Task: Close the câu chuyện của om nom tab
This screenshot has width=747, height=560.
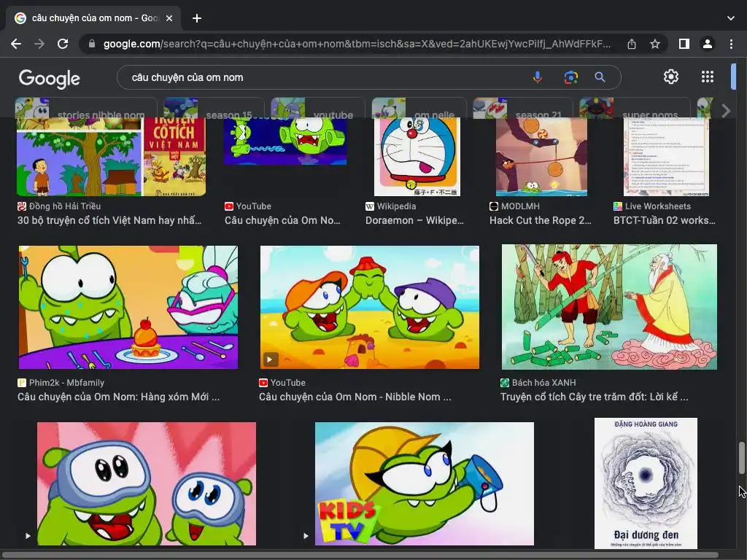Action: 169,18
